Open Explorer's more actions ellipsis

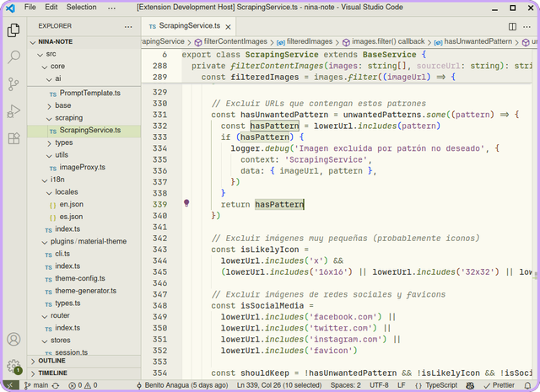[x=128, y=26]
